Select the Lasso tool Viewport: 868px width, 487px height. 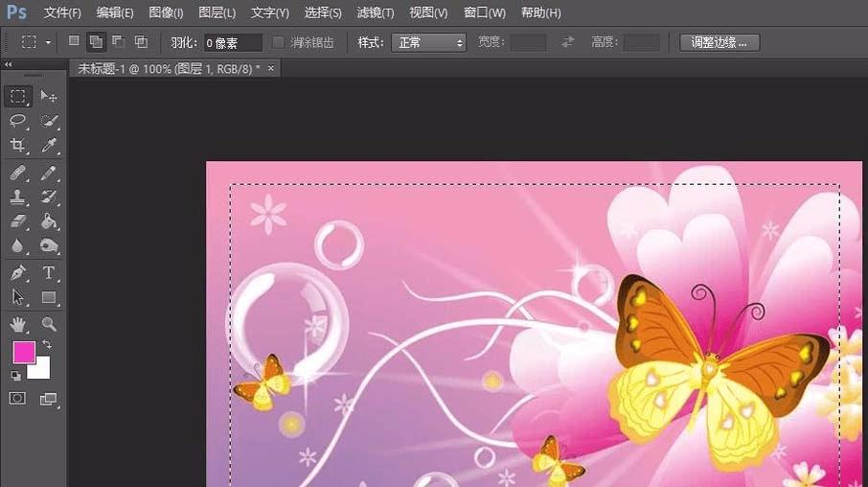tap(17, 121)
